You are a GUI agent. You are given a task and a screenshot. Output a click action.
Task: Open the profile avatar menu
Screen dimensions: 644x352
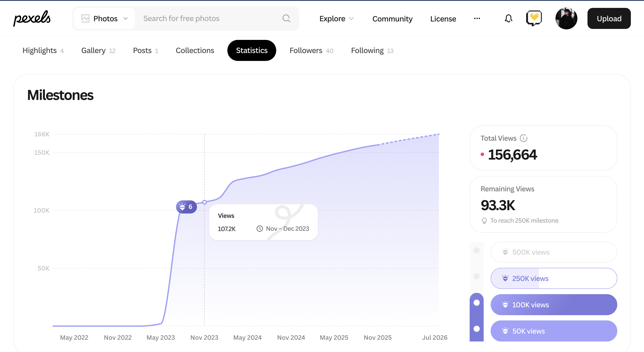(566, 18)
